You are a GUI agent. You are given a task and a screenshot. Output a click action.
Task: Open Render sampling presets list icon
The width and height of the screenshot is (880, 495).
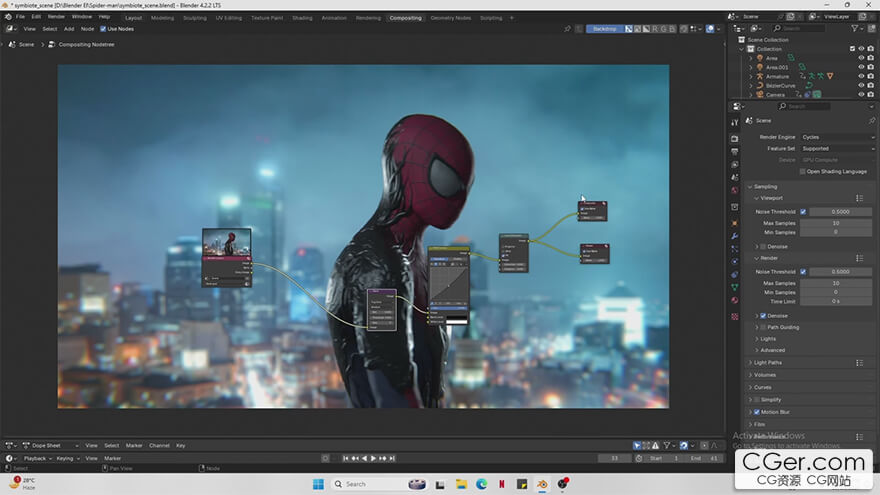tap(859, 258)
